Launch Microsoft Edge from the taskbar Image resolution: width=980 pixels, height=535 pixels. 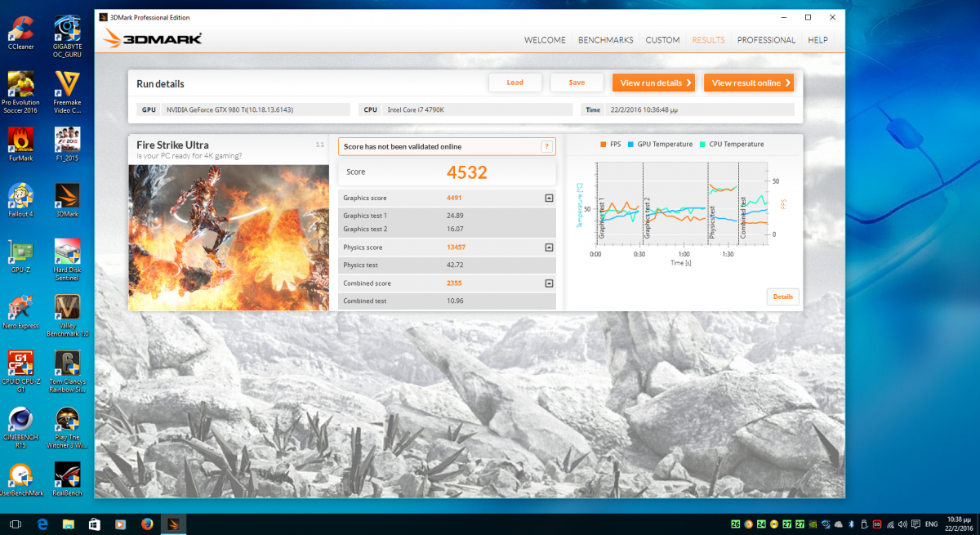click(42, 524)
